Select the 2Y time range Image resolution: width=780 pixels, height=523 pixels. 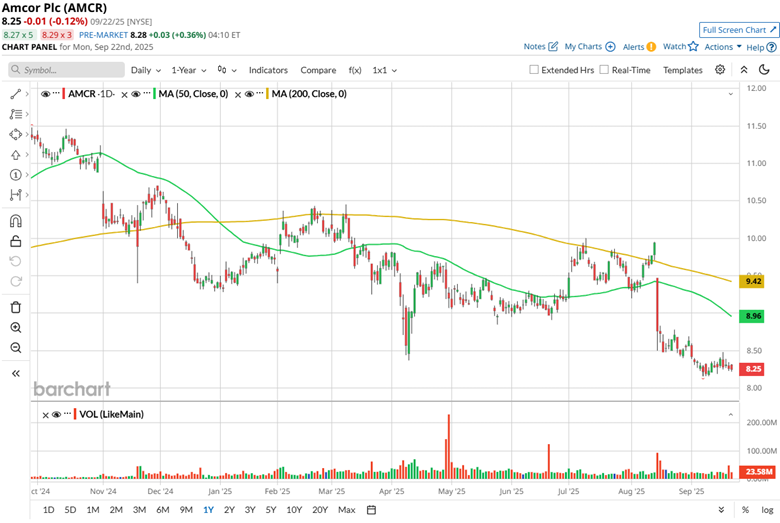(229, 510)
